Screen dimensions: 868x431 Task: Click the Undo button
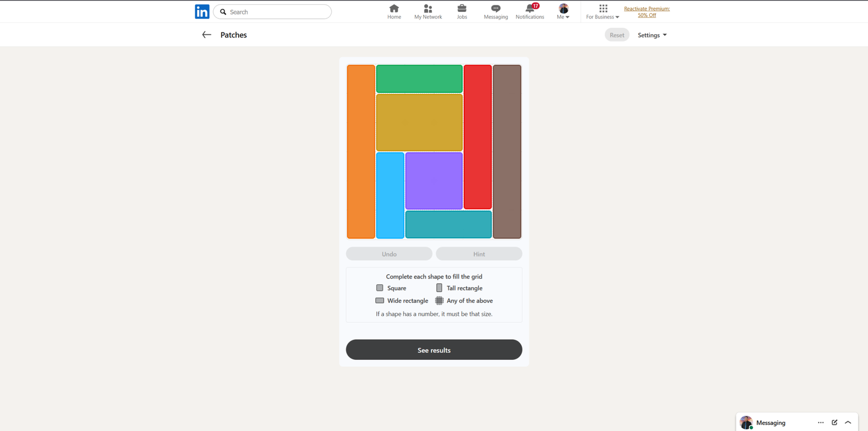click(x=389, y=254)
